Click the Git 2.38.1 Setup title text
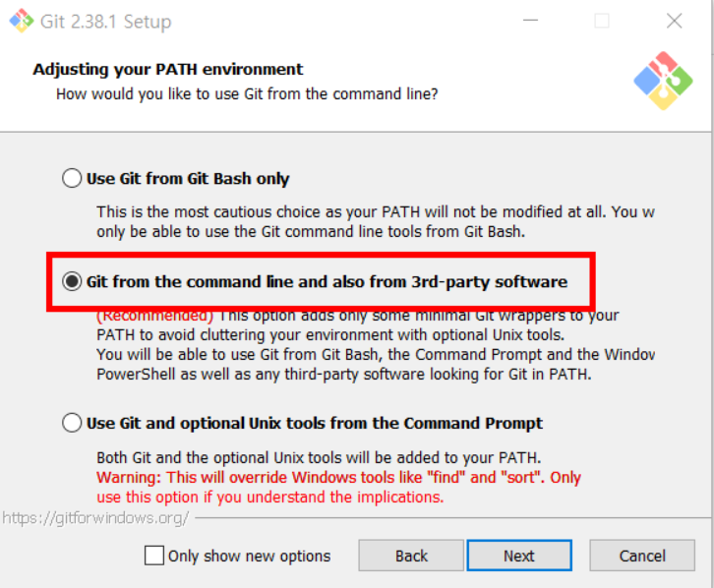 click(105, 22)
